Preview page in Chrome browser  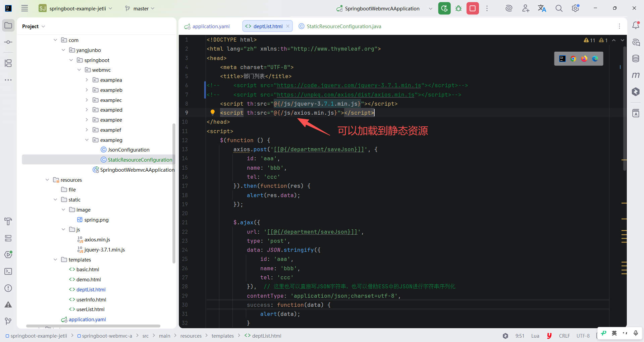coord(573,59)
